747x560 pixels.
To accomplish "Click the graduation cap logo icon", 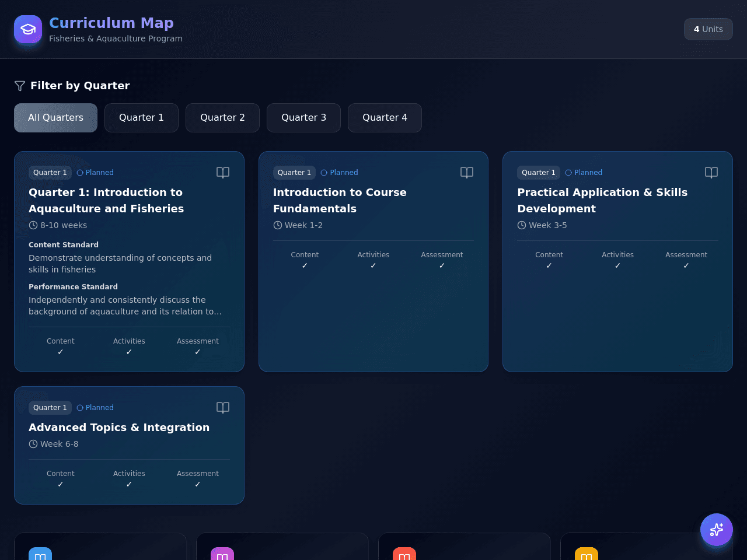I will tap(28, 29).
